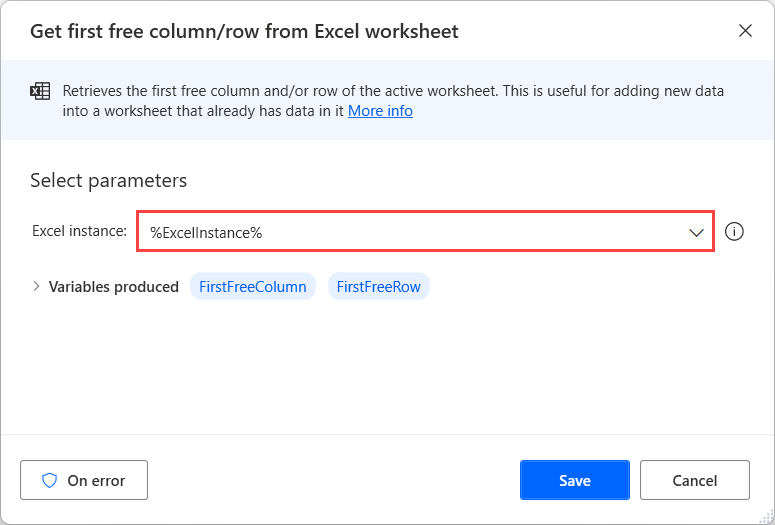Open the More info link
The width and height of the screenshot is (775, 525).
click(380, 111)
